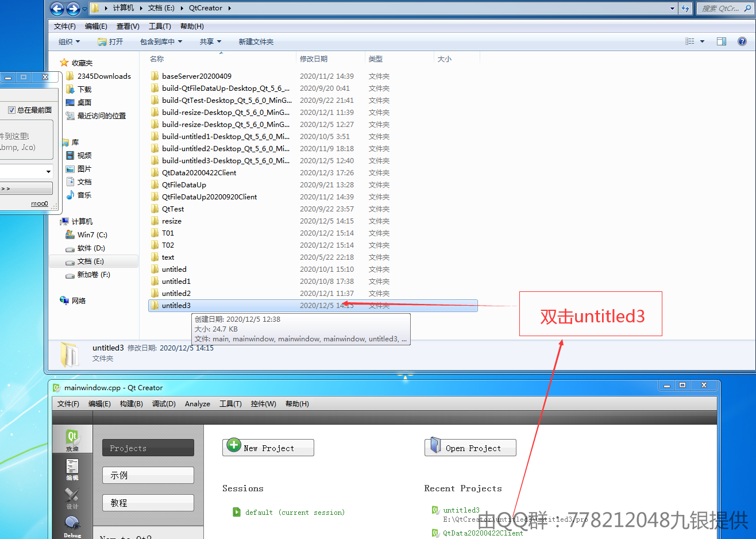Select 2345Downloads in favorites
756x539 pixels.
[104, 76]
